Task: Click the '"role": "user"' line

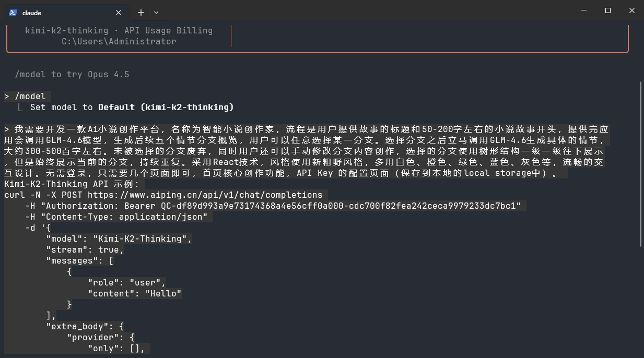Action: [127, 282]
